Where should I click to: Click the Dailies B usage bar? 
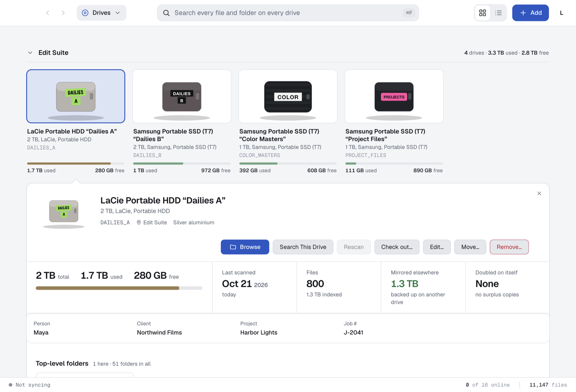coord(182,164)
